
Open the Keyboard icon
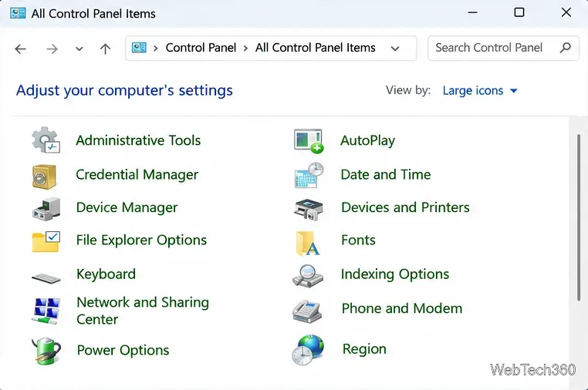(x=46, y=278)
